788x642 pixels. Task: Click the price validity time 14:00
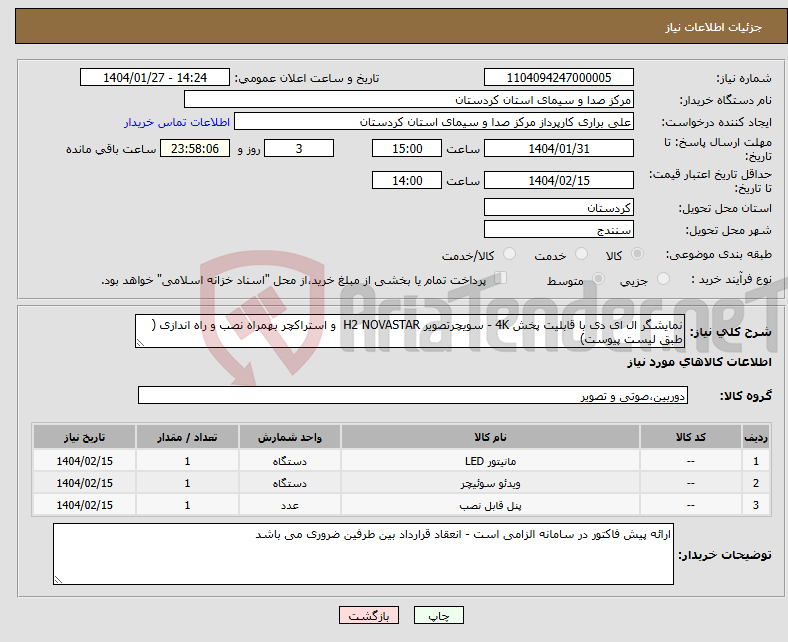[x=407, y=180]
